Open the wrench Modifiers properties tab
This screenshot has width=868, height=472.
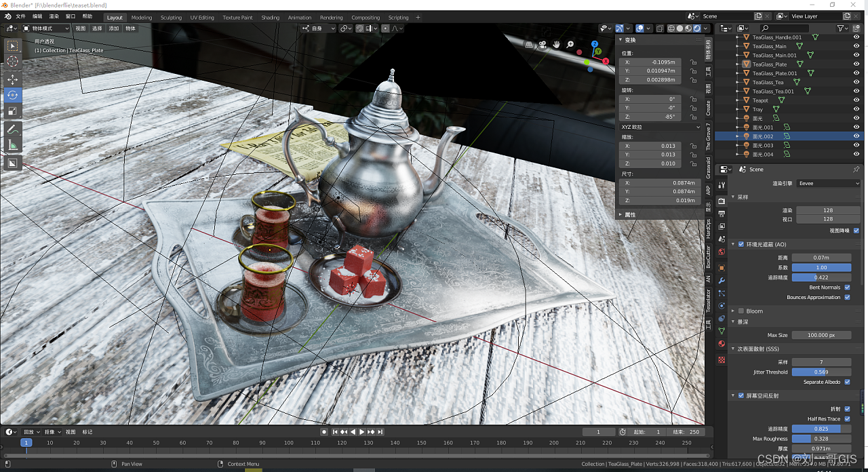coord(722,280)
